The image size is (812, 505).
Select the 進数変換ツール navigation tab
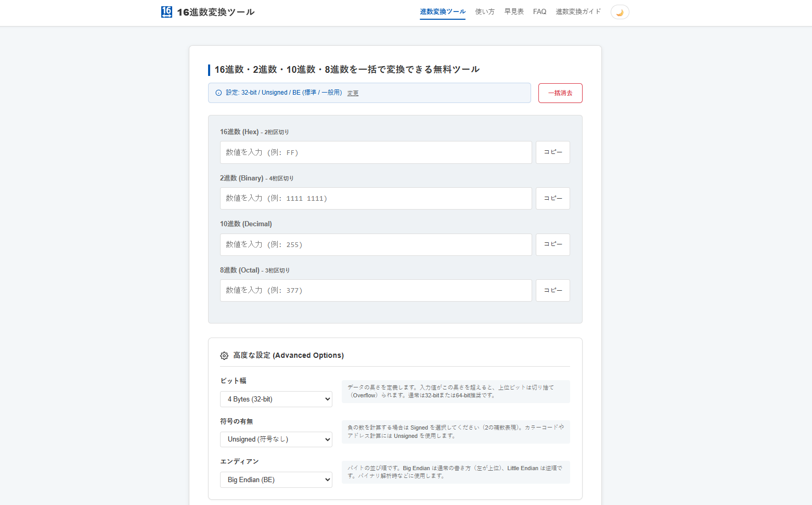(443, 11)
